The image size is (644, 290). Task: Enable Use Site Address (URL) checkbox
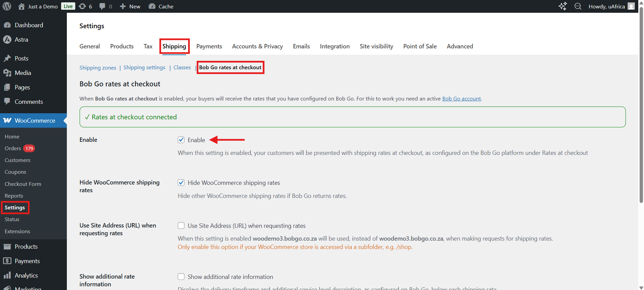tap(181, 225)
